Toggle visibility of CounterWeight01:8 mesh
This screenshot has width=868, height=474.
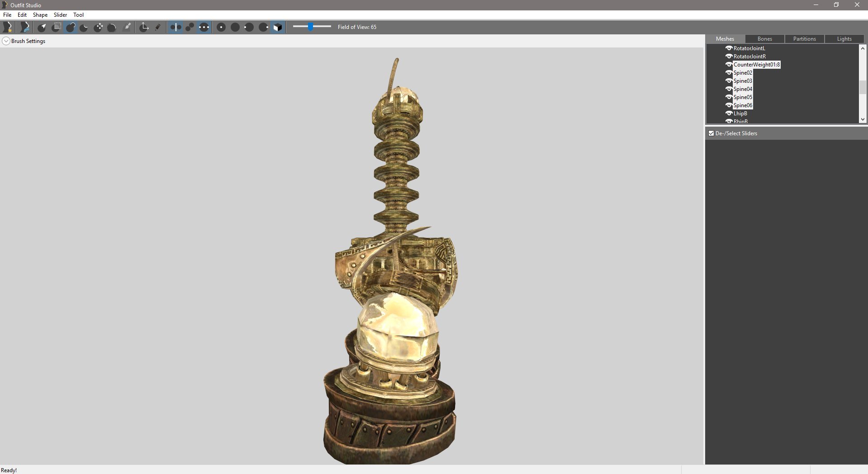(x=729, y=64)
